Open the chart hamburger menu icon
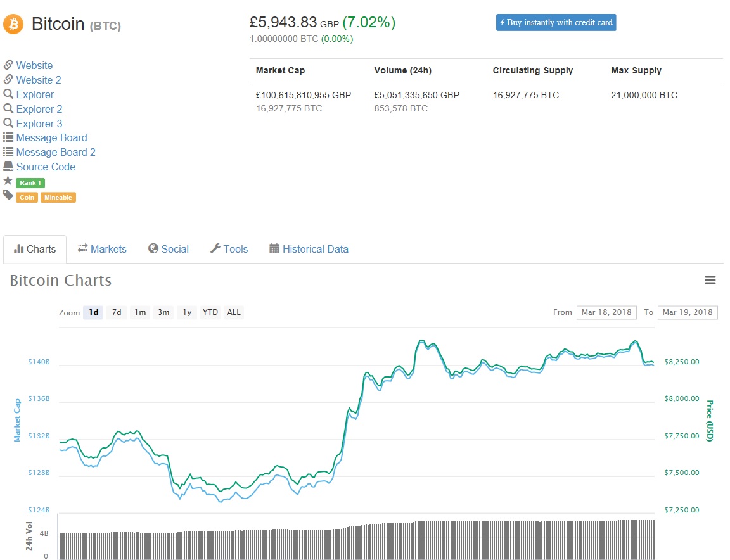The image size is (730, 560). (710, 280)
